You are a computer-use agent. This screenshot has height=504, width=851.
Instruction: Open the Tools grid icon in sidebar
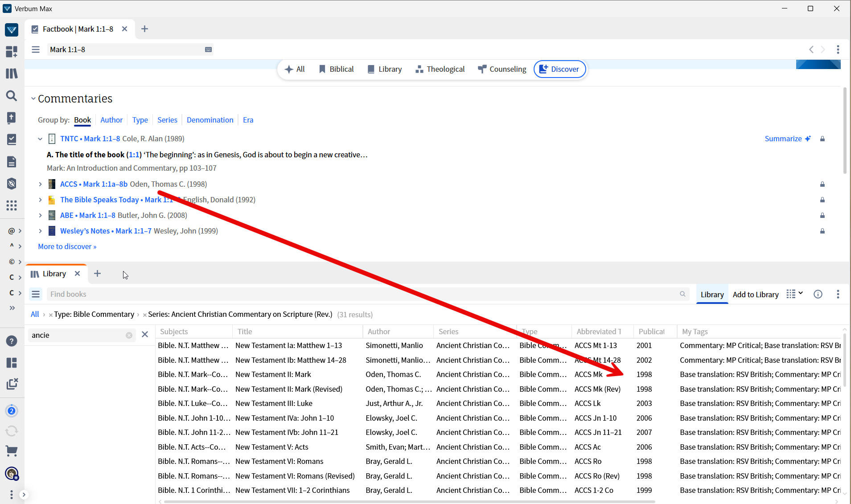click(x=12, y=205)
